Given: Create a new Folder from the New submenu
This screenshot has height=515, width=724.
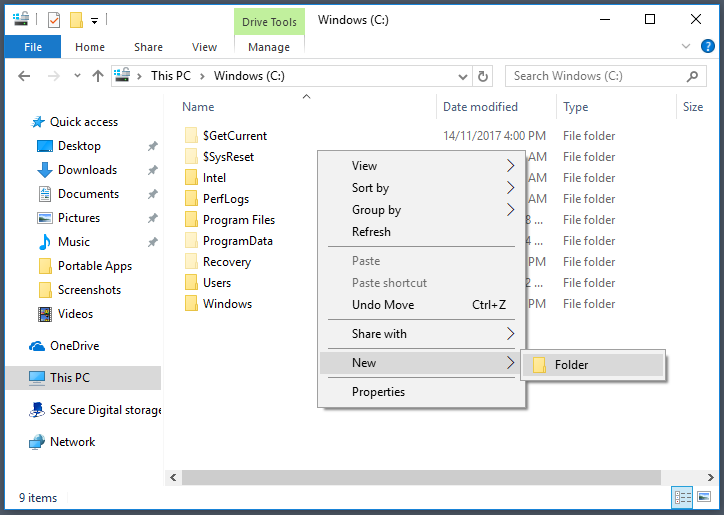Looking at the screenshot, I should point(593,365).
